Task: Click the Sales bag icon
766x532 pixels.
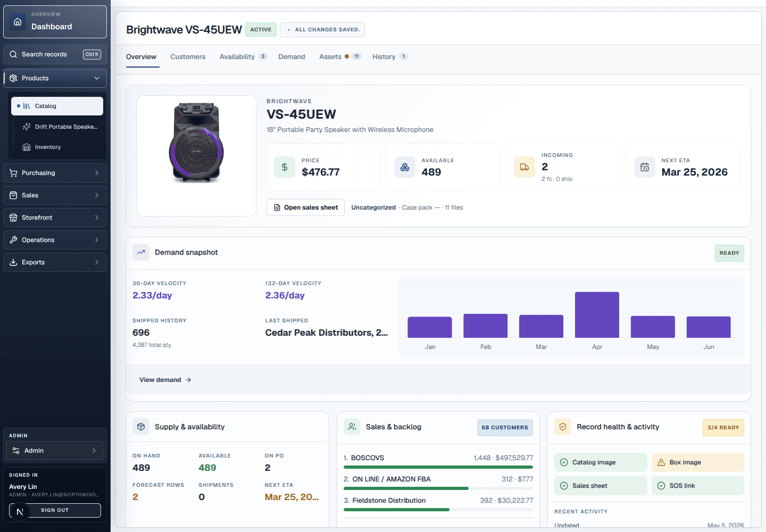Action: 13,195
